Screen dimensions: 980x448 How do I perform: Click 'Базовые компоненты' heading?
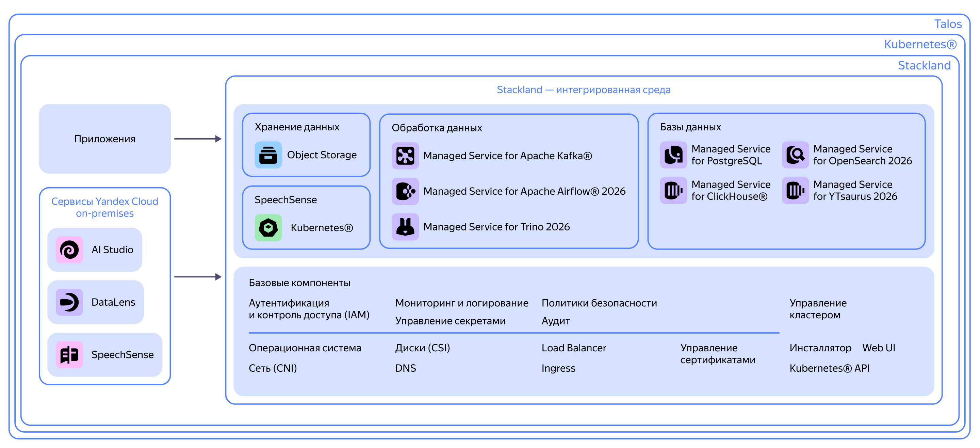299,283
